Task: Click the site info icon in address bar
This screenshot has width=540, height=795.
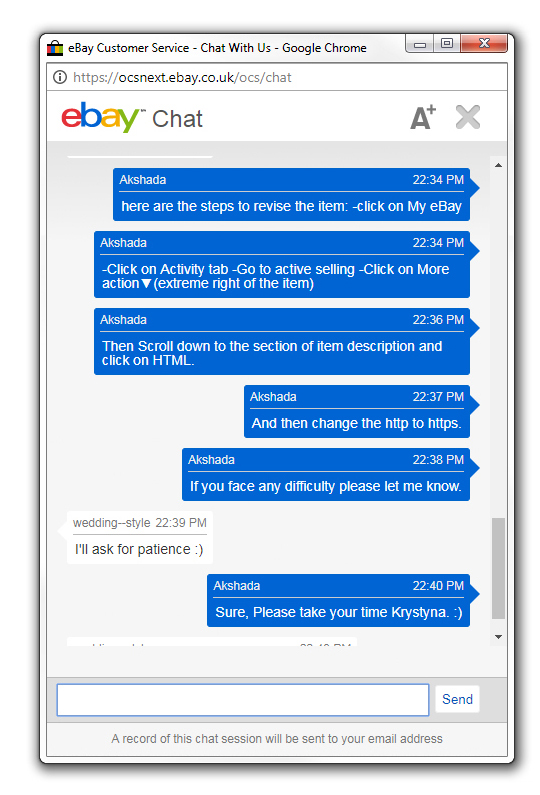Action: coord(60,77)
